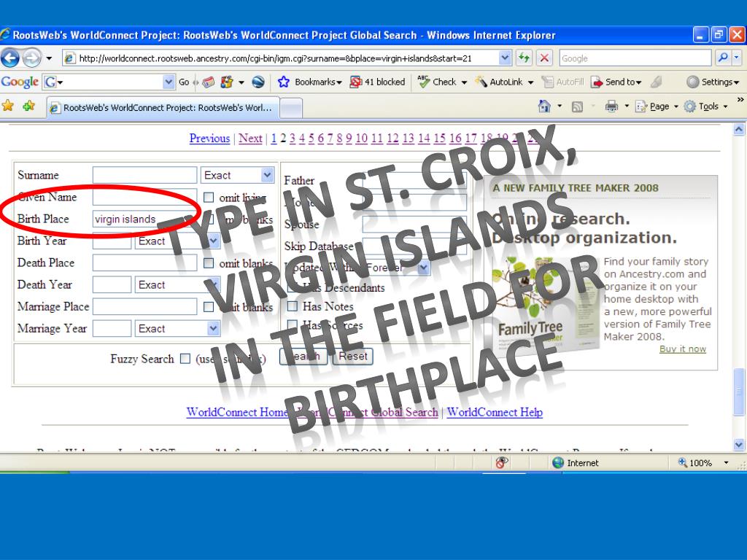The height and width of the screenshot is (560, 747).
Task: Open the Marriage Year Exact dropdown
Action: [213, 328]
